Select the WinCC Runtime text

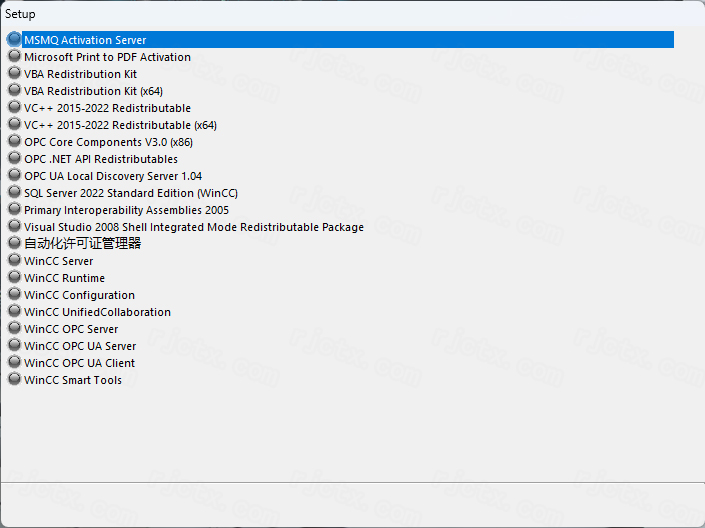[x=65, y=278]
